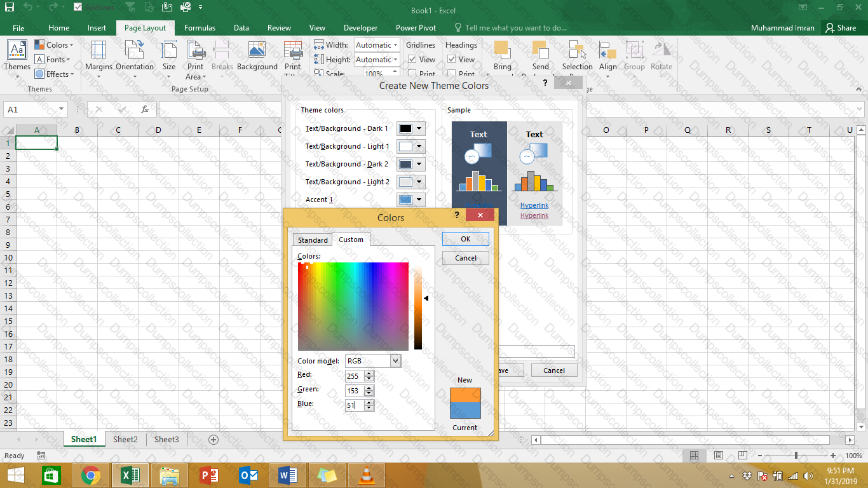Click the rainbow color spectrum field

353,306
